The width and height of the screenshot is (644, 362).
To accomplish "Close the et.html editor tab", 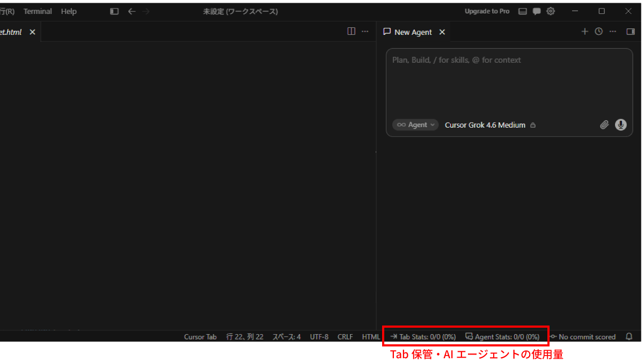I will [x=32, y=32].
